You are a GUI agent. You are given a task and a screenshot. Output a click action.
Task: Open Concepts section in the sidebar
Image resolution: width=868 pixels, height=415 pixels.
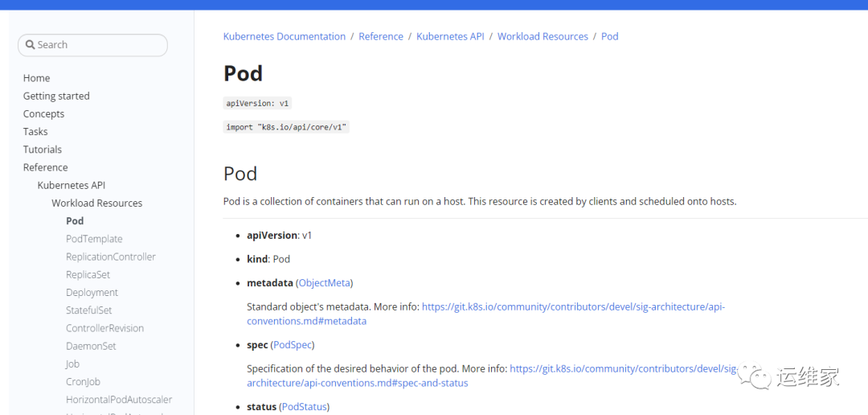pos(43,113)
